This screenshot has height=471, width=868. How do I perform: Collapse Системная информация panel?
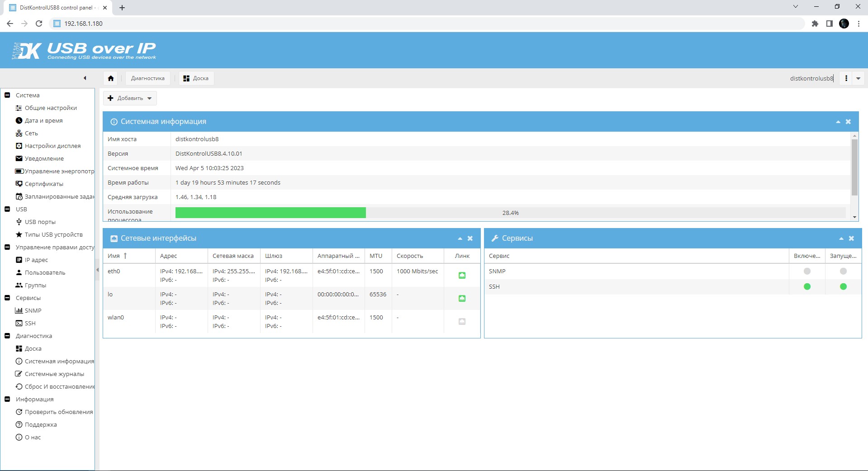pos(838,122)
